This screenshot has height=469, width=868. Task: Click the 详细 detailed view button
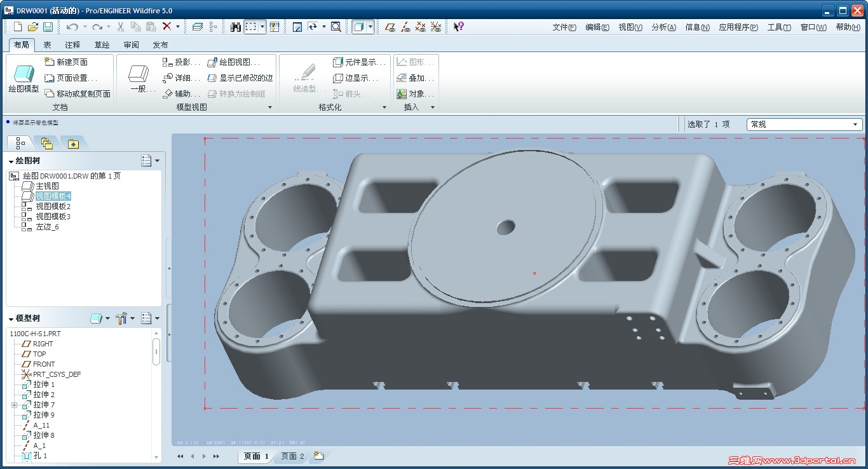pyautogui.click(x=182, y=78)
